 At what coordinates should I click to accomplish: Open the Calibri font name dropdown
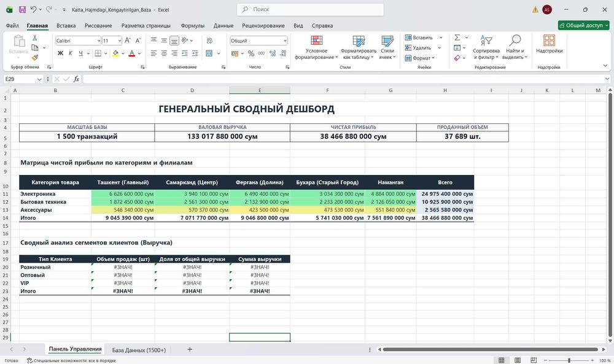[x=99, y=41]
